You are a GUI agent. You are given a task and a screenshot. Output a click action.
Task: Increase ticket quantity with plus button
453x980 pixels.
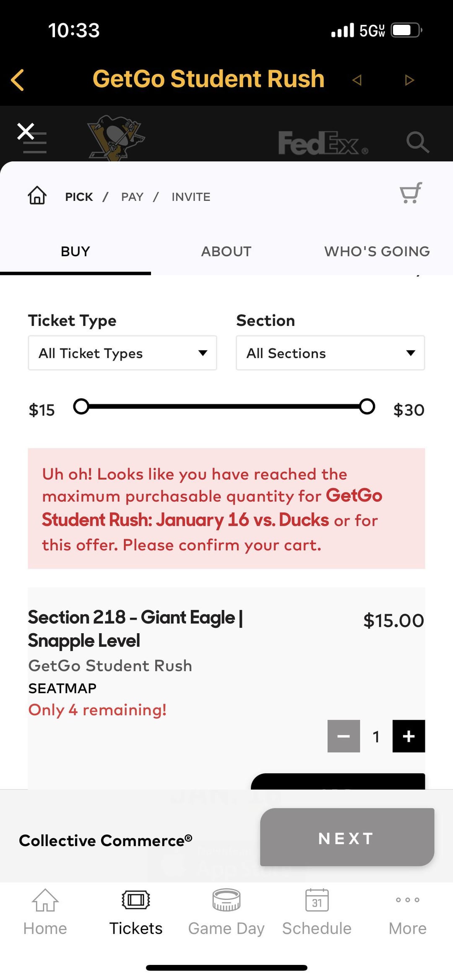[409, 736]
